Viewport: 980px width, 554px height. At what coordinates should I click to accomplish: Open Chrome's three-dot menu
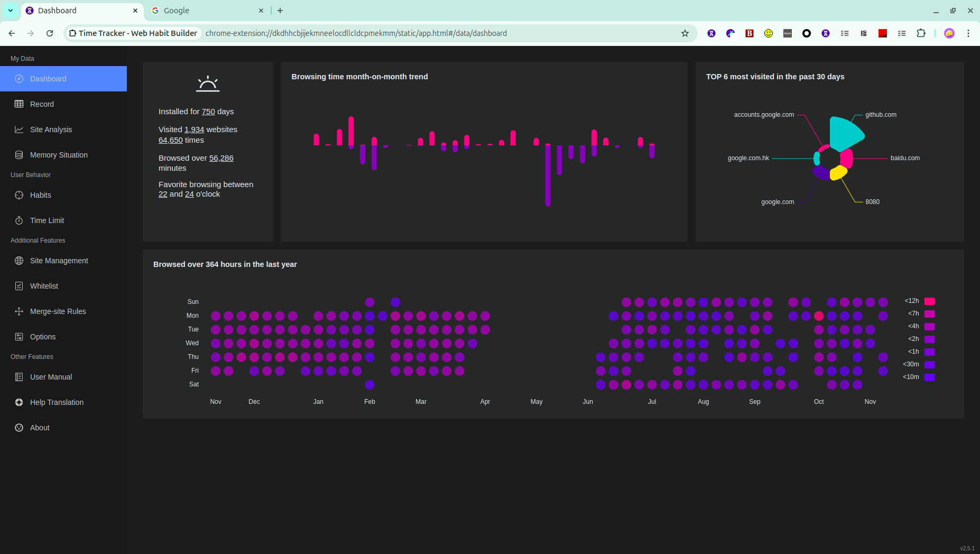click(968, 33)
